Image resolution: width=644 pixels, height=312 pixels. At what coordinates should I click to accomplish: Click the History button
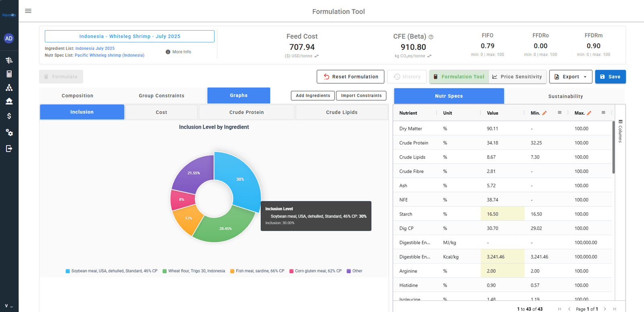pos(407,77)
